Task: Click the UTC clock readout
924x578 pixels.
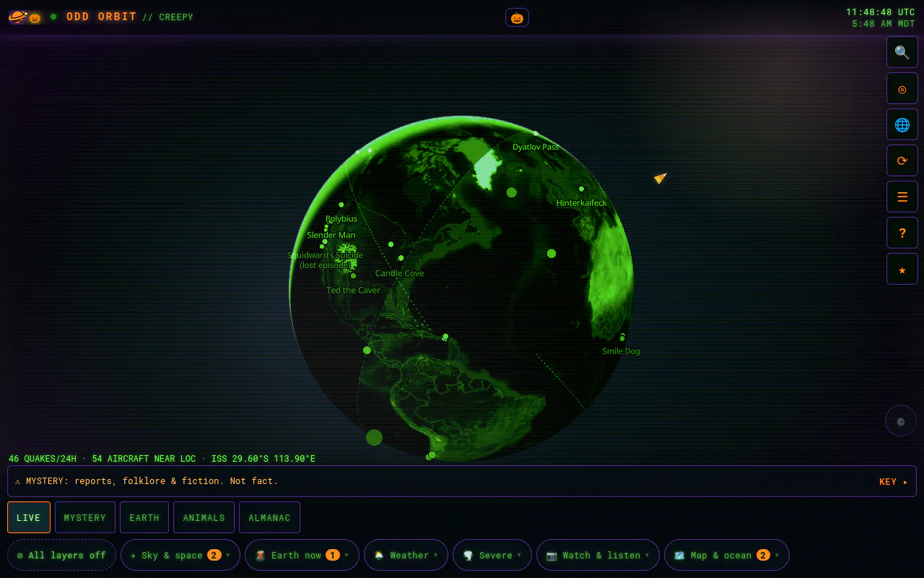Action: coord(881,12)
